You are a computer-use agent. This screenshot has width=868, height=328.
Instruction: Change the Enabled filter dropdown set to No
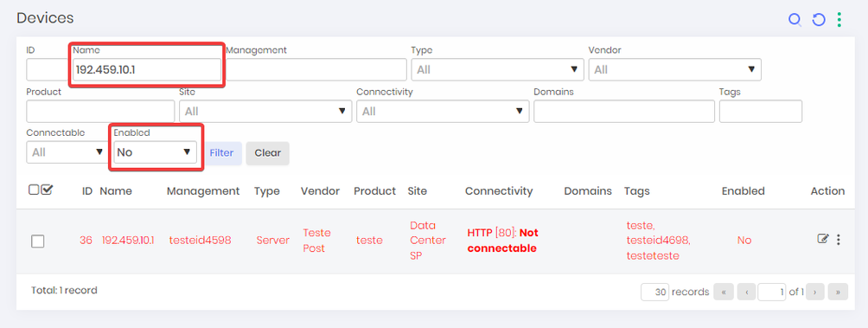(155, 151)
